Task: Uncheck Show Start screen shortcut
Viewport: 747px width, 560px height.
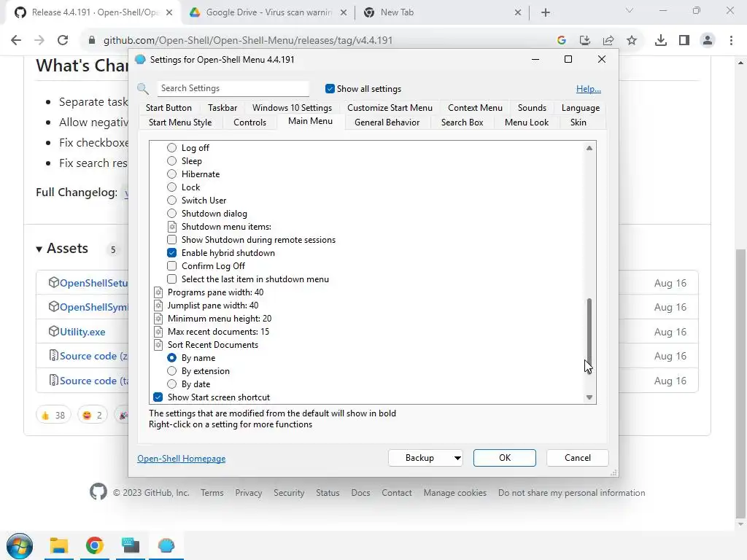Action: (x=158, y=397)
